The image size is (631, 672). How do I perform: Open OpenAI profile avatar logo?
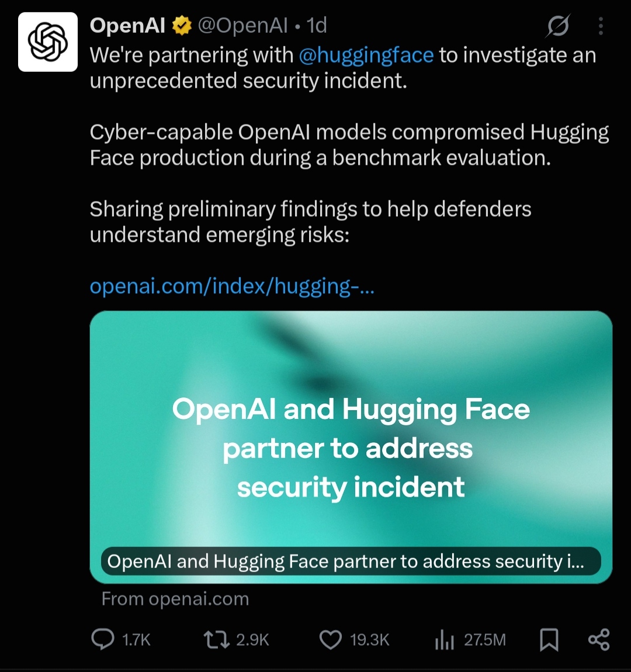[48, 41]
